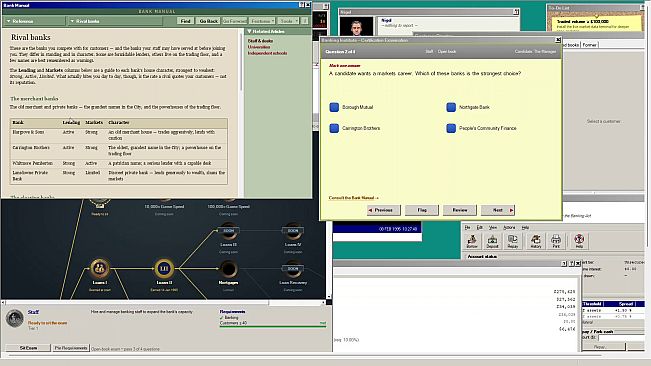651x366 pixels.
Task: Click the Lansdowne Private Bank table row
Action: click(119, 176)
